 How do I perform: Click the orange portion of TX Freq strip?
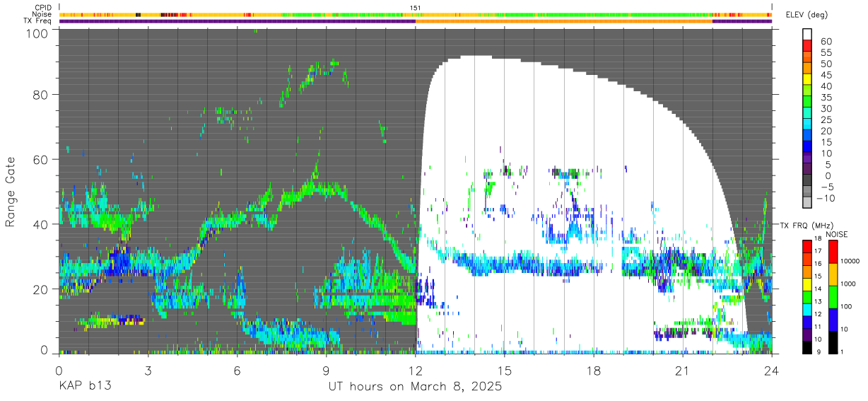(563, 21)
